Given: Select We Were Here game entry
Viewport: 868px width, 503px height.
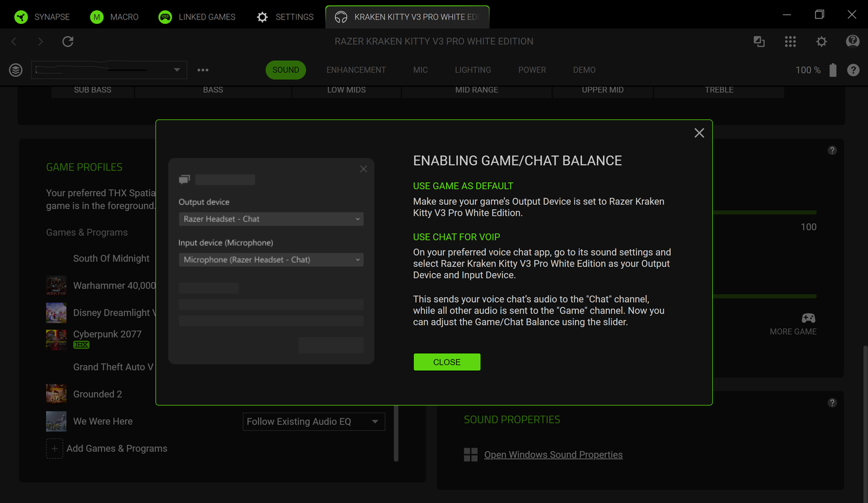Looking at the screenshot, I should pyautogui.click(x=103, y=421).
